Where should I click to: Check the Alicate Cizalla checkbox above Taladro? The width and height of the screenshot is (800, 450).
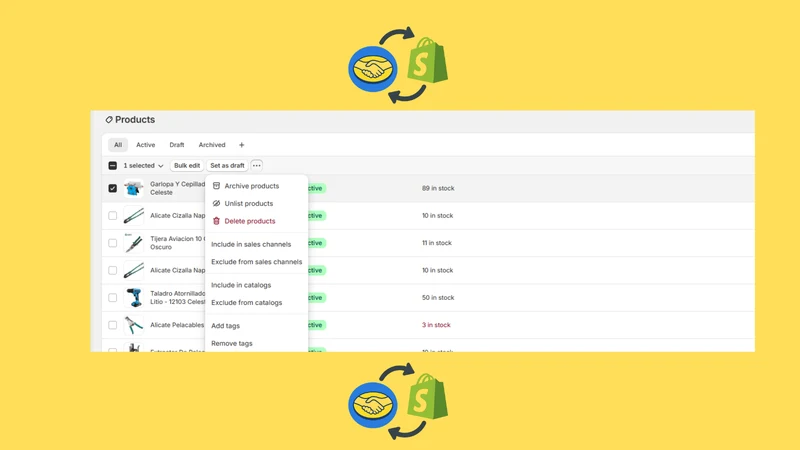pos(113,270)
